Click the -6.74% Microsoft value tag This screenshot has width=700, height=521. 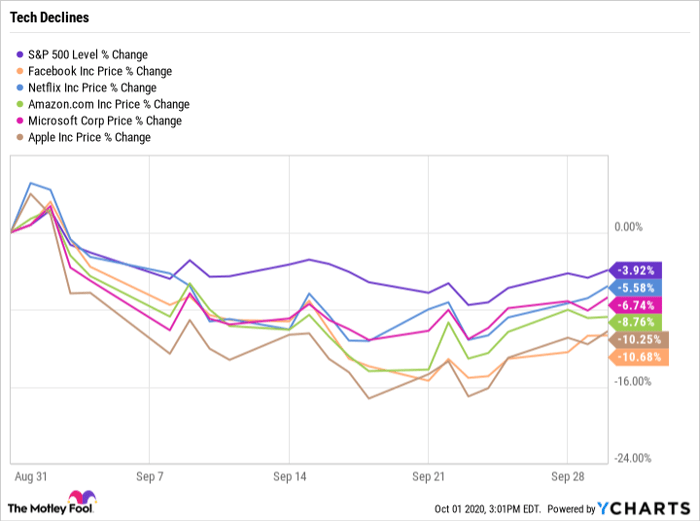tap(635, 305)
